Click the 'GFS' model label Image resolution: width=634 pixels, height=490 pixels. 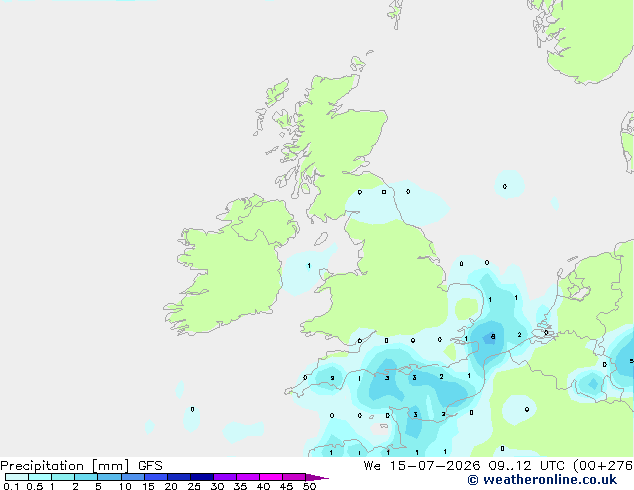(x=150, y=466)
